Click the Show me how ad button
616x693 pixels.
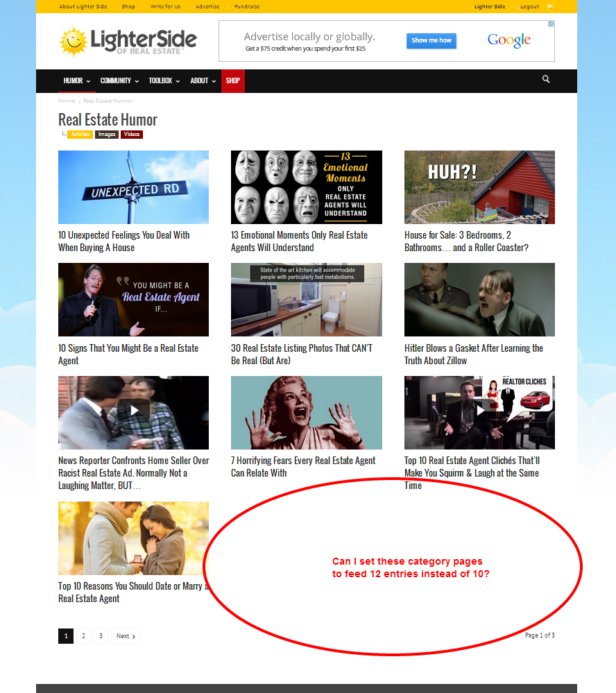pyautogui.click(x=431, y=41)
